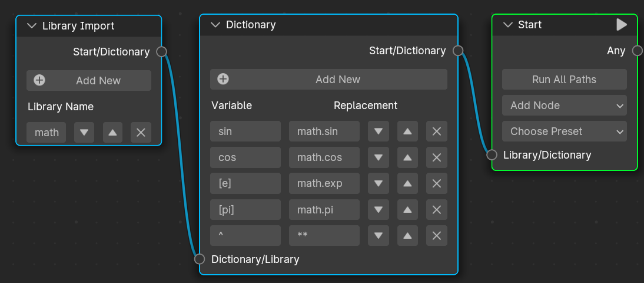Viewport: 644px width, 283px height.
Task: Open the Add Node dropdown
Action: (565, 106)
